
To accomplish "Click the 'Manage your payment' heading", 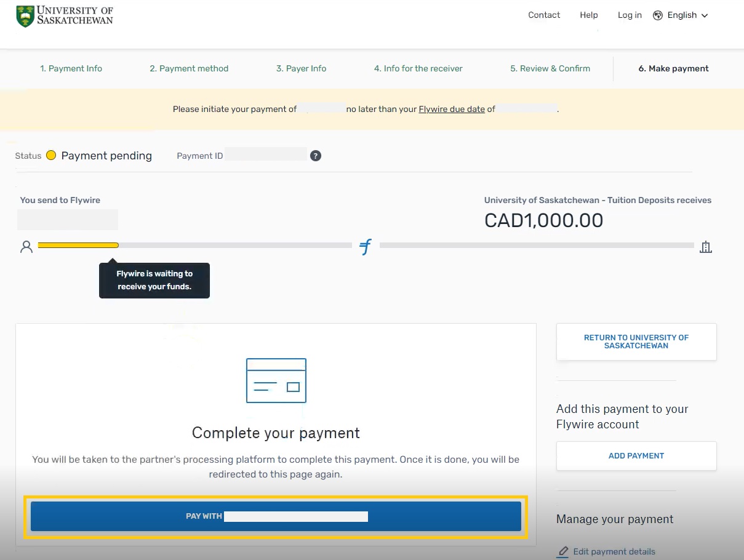I will pyautogui.click(x=615, y=519).
